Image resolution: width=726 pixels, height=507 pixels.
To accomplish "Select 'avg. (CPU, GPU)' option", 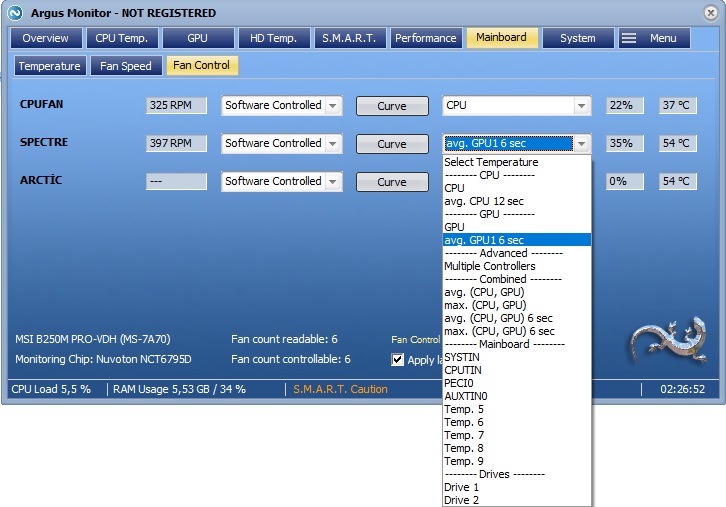I will pos(517,292).
